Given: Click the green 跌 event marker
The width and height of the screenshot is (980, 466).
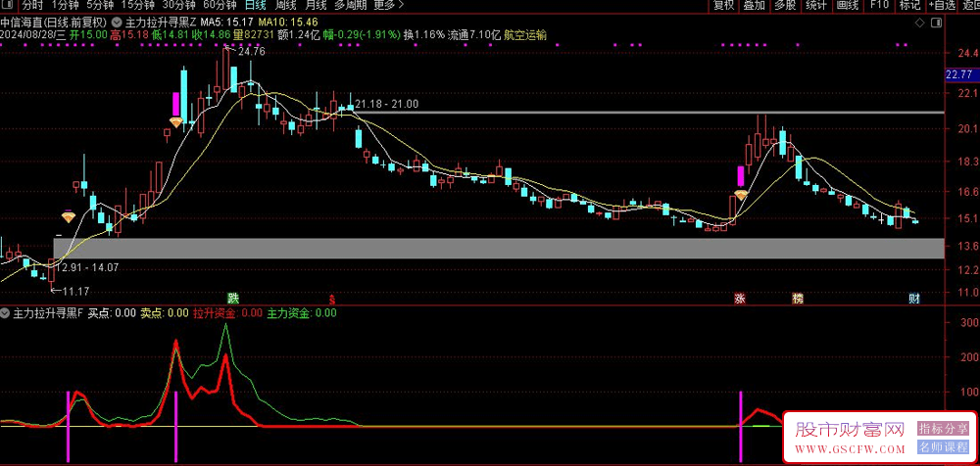Looking at the screenshot, I should [x=233, y=298].
